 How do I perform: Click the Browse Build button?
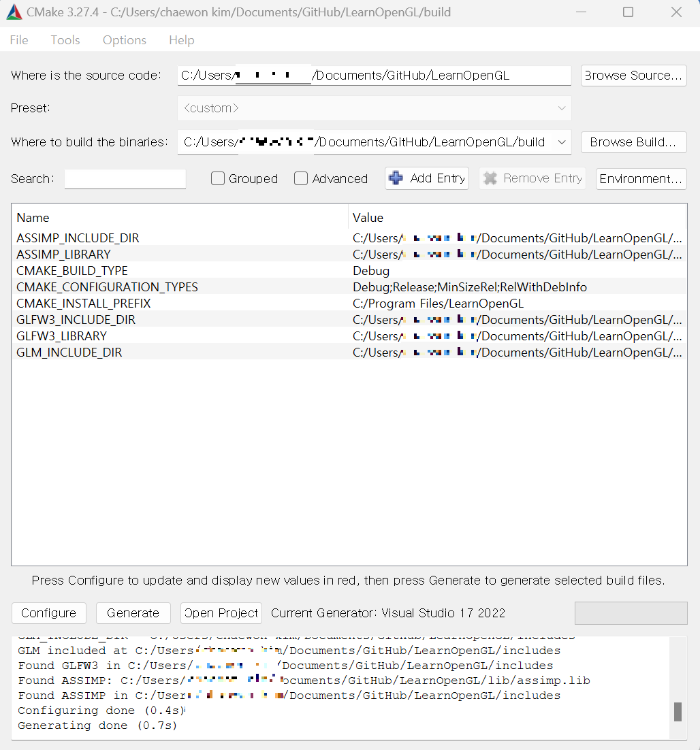pos(633,142)
